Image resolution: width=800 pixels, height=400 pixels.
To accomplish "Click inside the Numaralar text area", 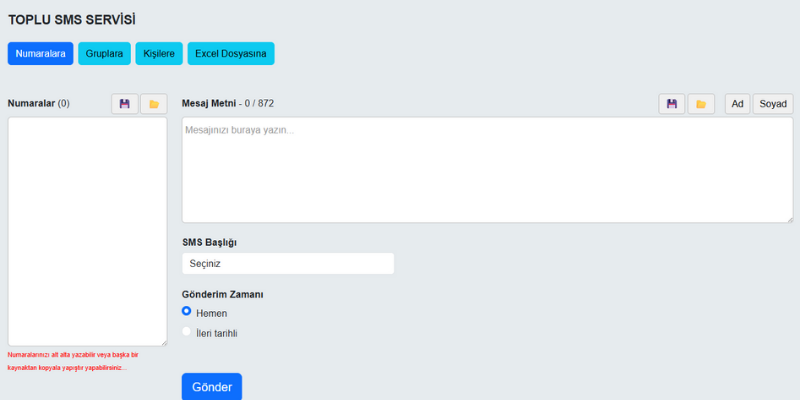I will (x=87, y=230).
